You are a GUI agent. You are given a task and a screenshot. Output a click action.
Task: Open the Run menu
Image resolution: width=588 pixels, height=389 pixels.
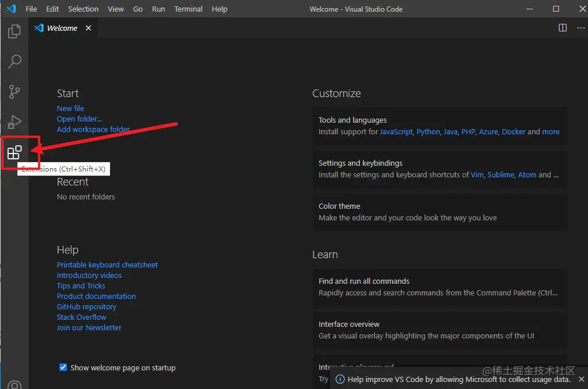[158, 9]
